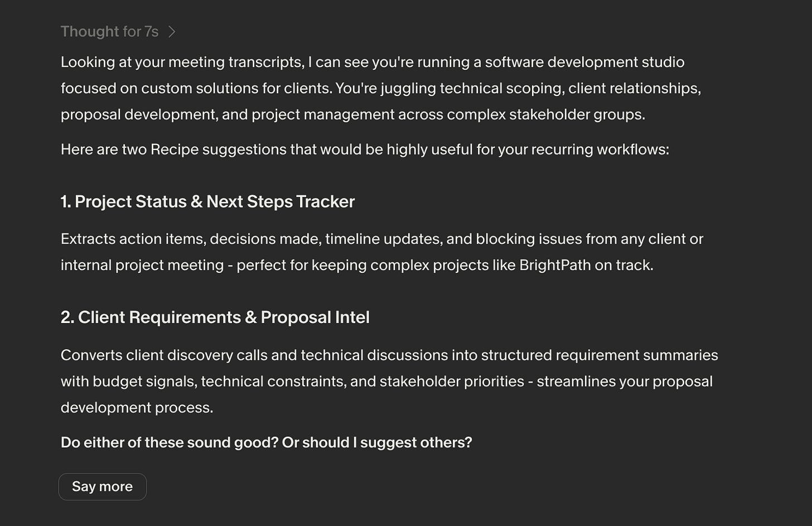
Task: Click the words "development process." ending recipe two
Action: click(137, 408)
